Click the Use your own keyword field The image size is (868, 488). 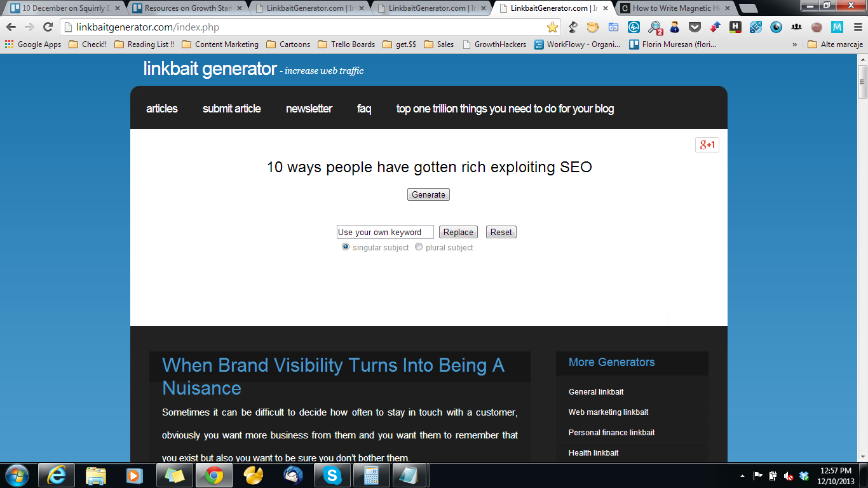[384, 232]
